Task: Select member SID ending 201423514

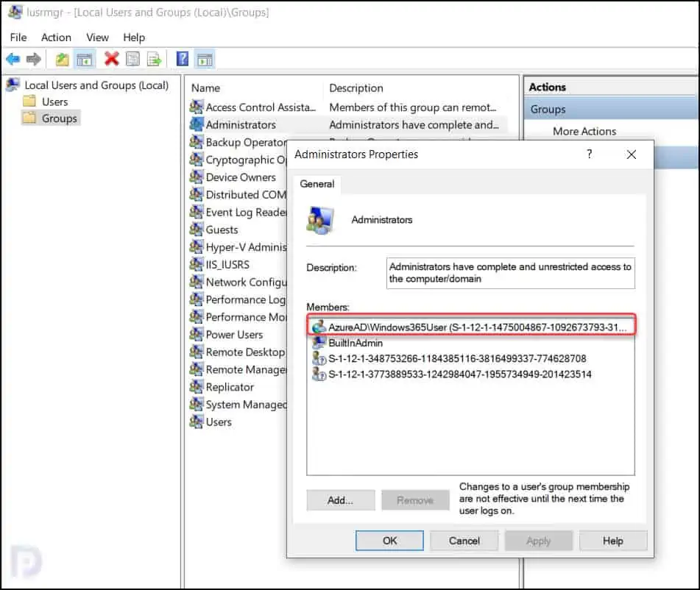Action: point(460,374)
